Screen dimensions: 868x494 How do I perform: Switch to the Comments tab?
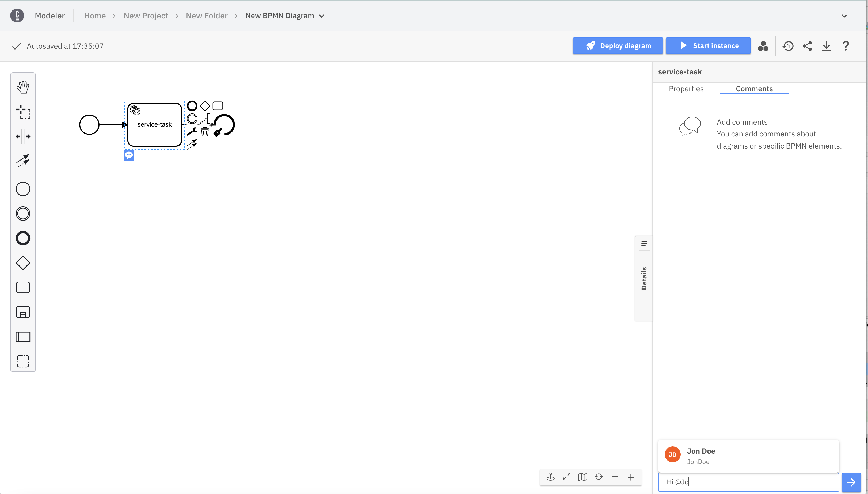(x=754, y=88)
